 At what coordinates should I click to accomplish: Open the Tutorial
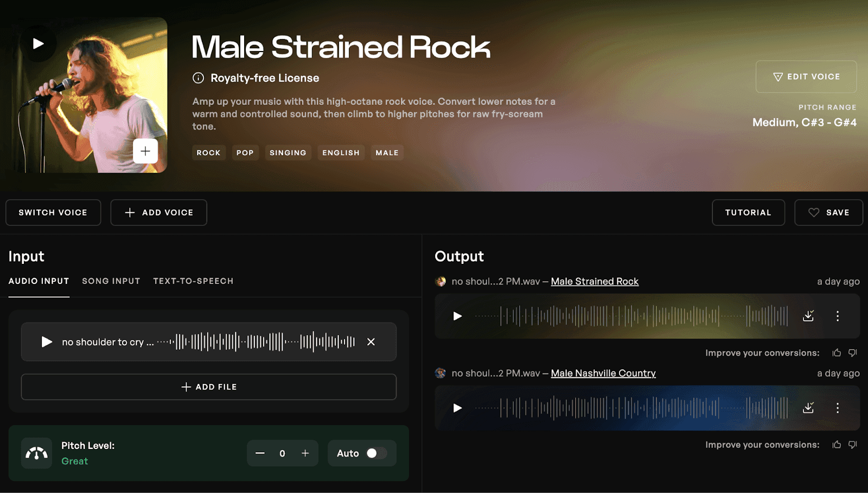pos(748,212)
